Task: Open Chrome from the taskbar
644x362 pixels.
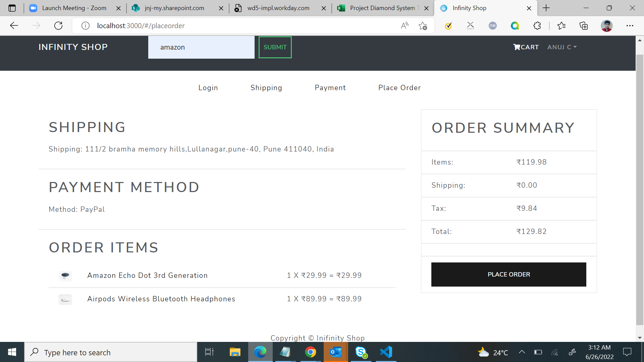Action: 310,352
